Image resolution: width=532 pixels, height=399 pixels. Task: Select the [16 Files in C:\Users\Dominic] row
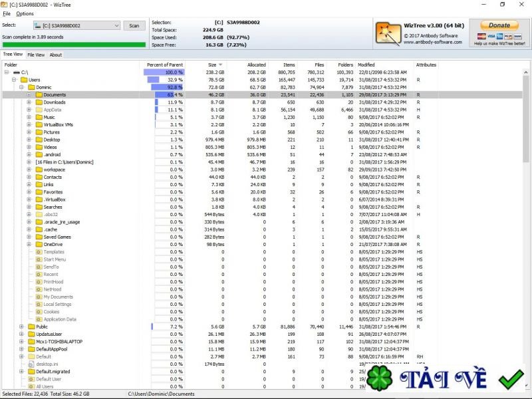[262, 162]
